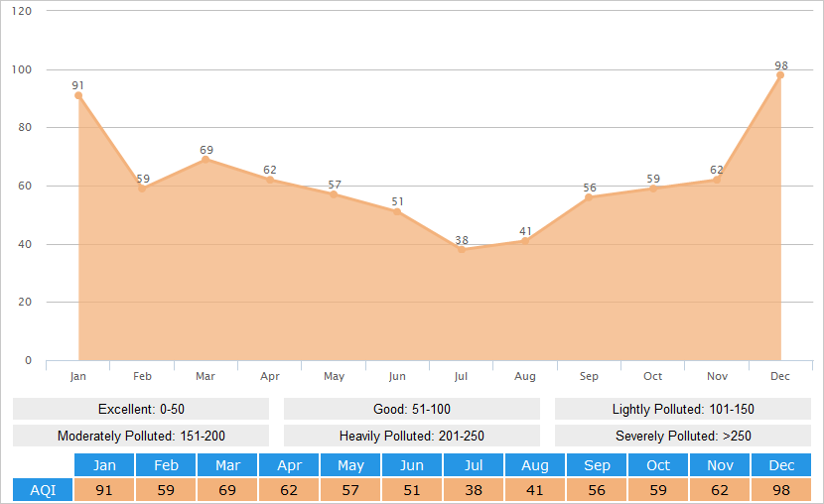Click the December data point labeled 98

tap(780, 75)
